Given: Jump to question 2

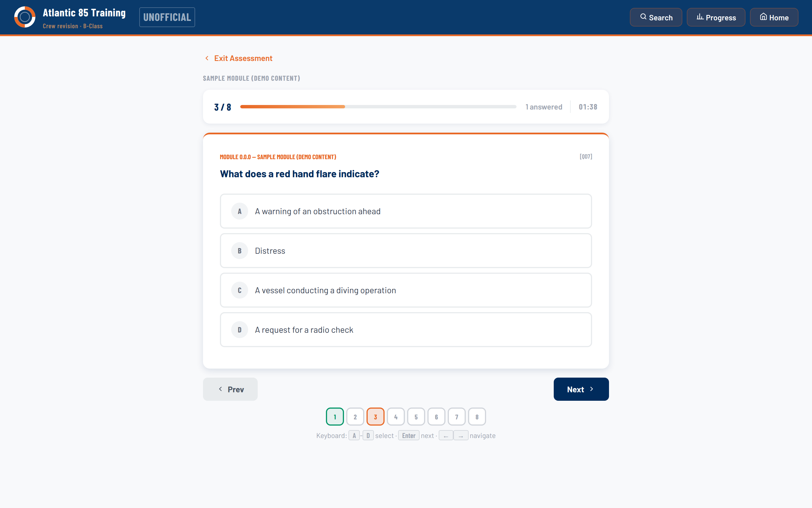Looking at the screenshot, I should point(355,417).
